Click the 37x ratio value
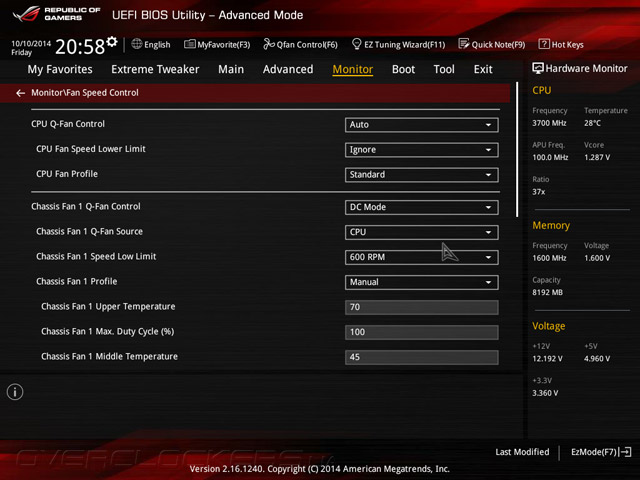Image resolution: width=640 pixels, height=480 pixels. [x=538, y=192]
